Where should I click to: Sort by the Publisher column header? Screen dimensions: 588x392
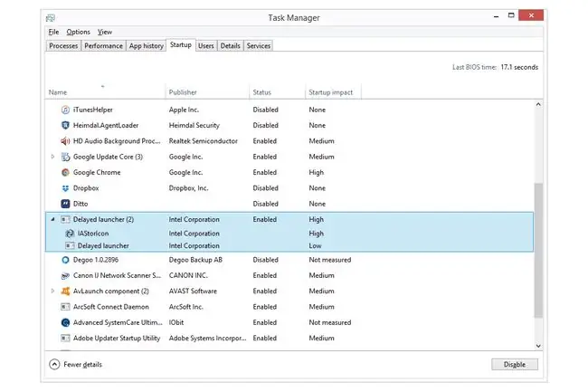(207, 92)
